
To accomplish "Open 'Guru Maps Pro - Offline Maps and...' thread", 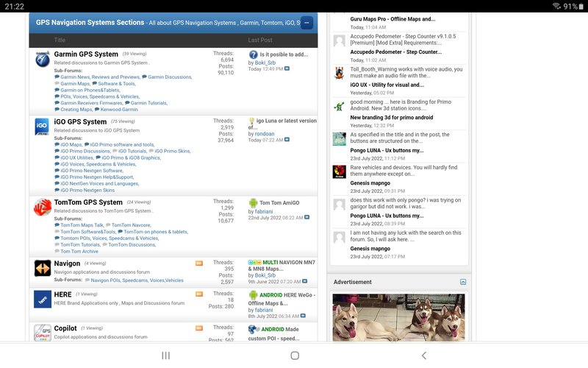I will click(392, 19).
